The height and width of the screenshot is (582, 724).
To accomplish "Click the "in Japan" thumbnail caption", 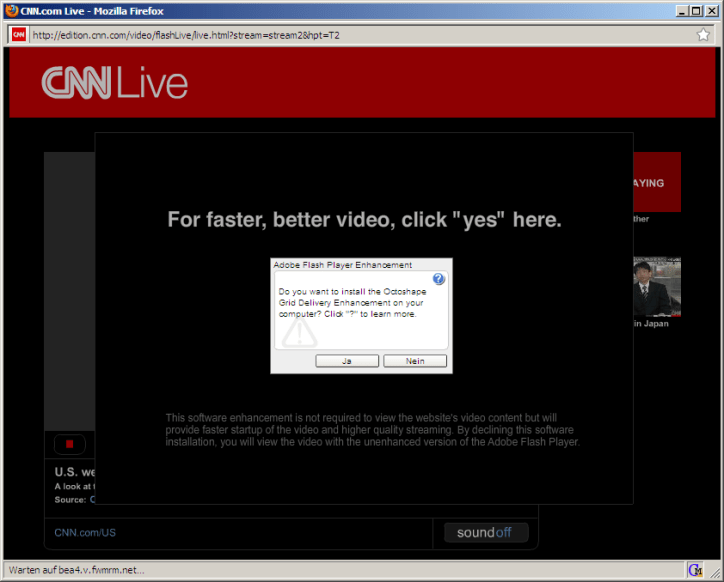I will [650, 324].
